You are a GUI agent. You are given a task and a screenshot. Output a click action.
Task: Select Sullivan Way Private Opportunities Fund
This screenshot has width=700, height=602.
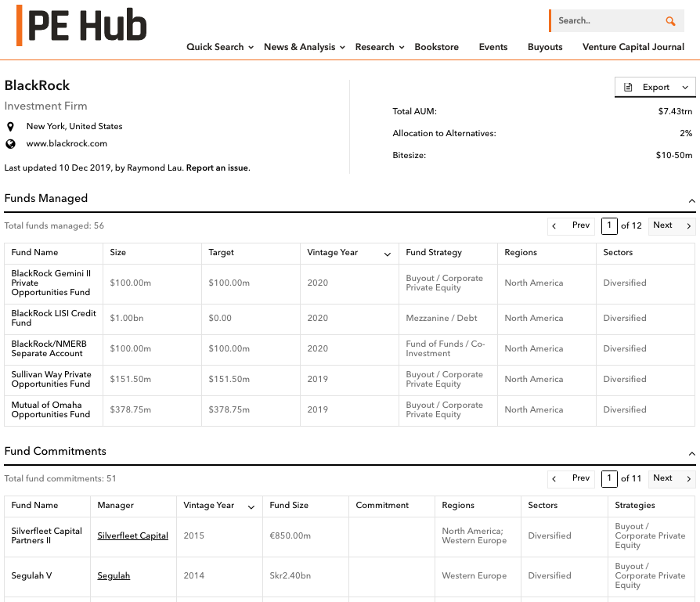[x=51, y=379]
